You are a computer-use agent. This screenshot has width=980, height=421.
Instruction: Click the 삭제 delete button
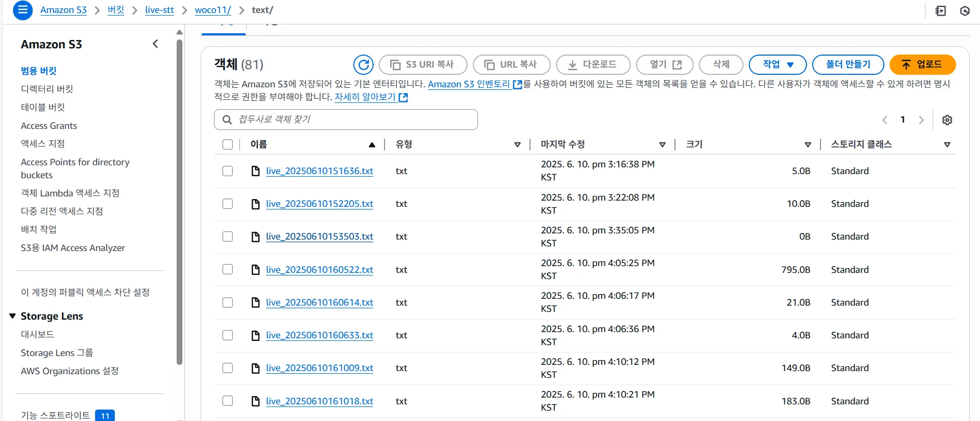[721, 64]
